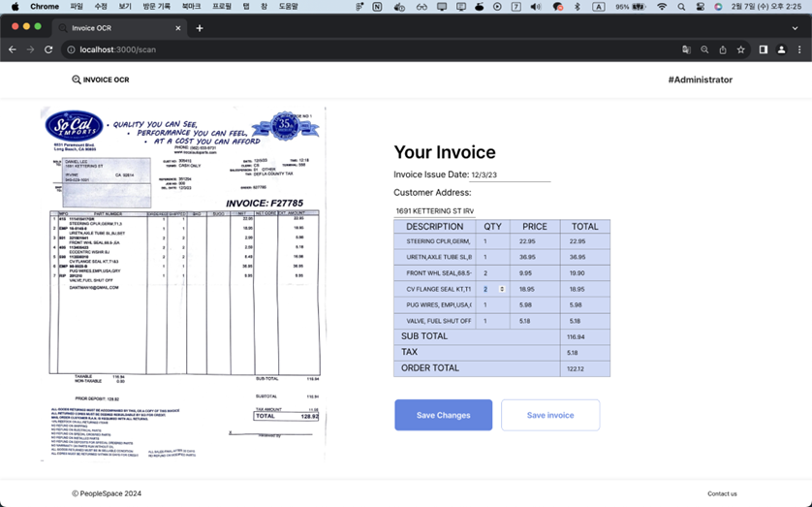Image resolution: width=812 pixels, height=507 pixels.
Task: Close the Invoice OCR tab
Action: (178, 28)
